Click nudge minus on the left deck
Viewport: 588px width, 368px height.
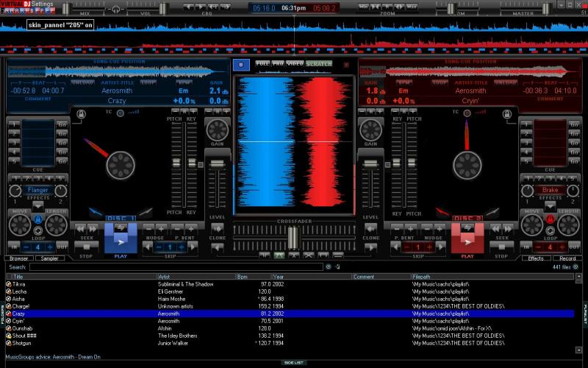point(149,228)
